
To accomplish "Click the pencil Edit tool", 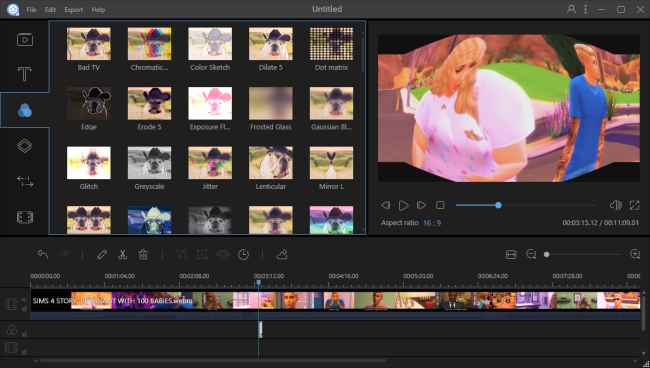I will pos(102,254).
